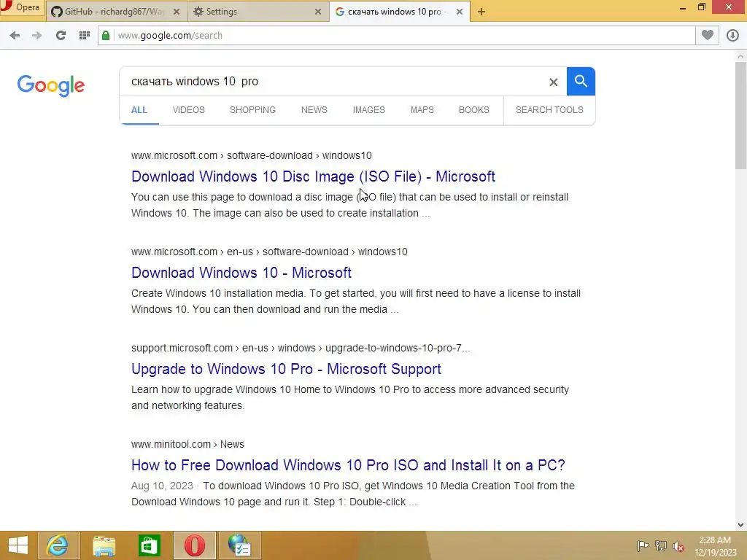Viewport: 747px width, 560px height.
Task: Click the Google logo
Action: (x=50, y=86)
